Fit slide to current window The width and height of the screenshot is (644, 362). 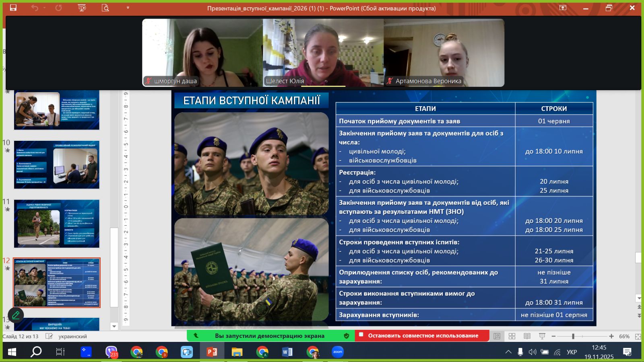pos(638,336)
